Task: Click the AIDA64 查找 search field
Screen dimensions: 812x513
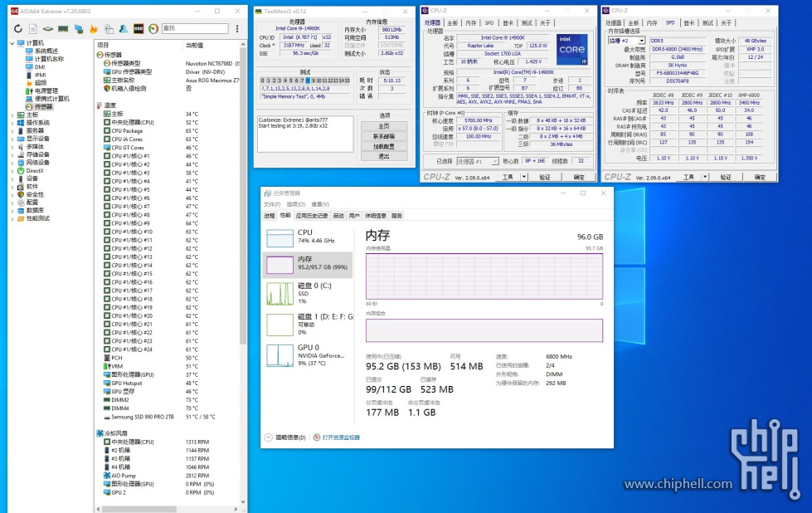Action: (195, 28)
